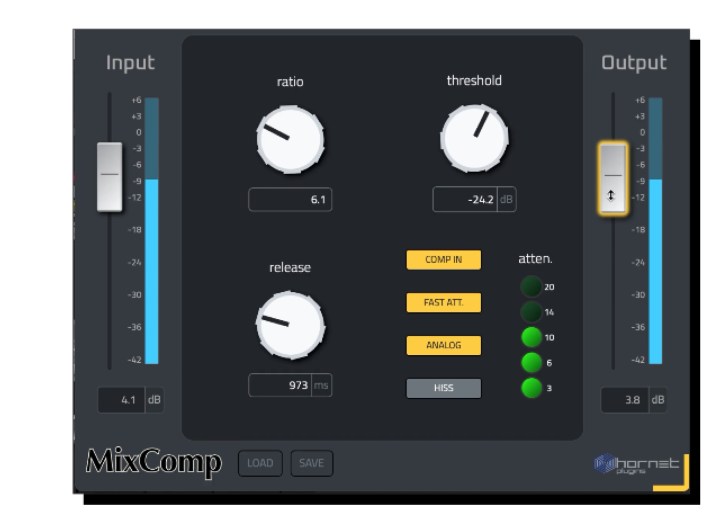Screen dimensions: 720x519
Task: Click the 3 dB attenuation LED
Action: tap(531, 388)
